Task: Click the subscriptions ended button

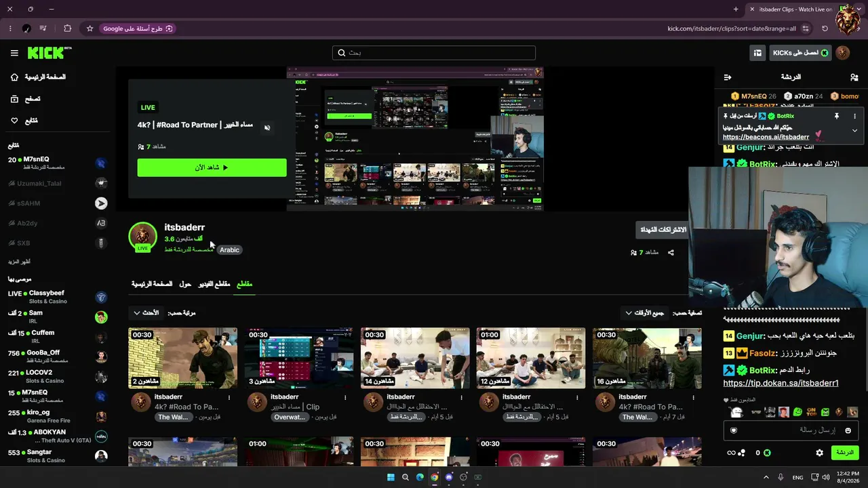Action: pyautogui.click(x=663, y=230)
